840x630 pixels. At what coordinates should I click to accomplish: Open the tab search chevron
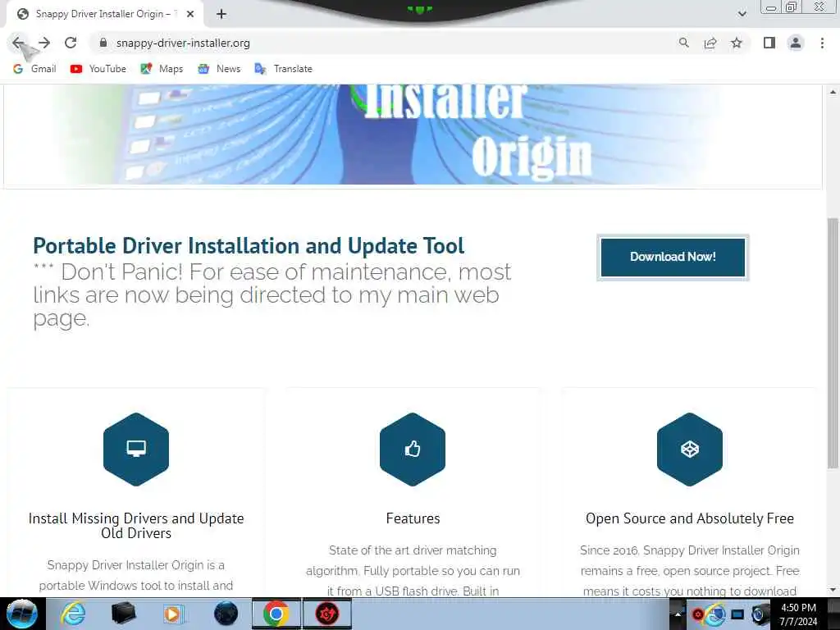pos(742,14)
